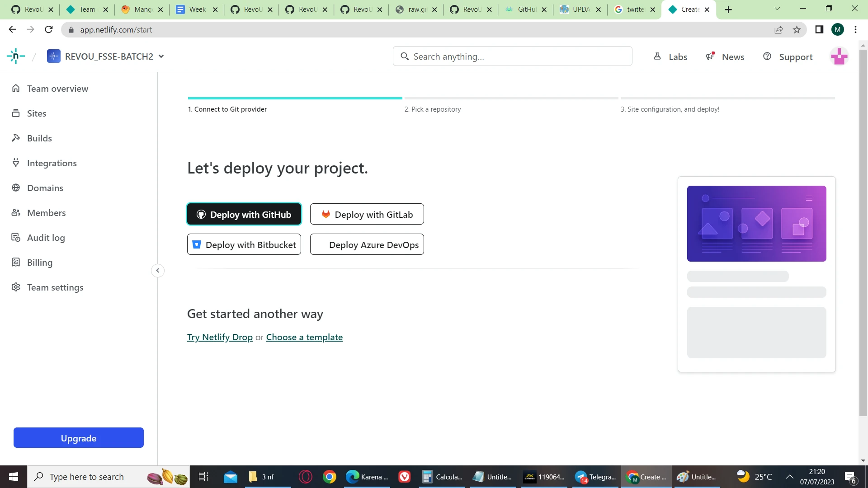Click the Support help icon

click(x=767, y=56)
